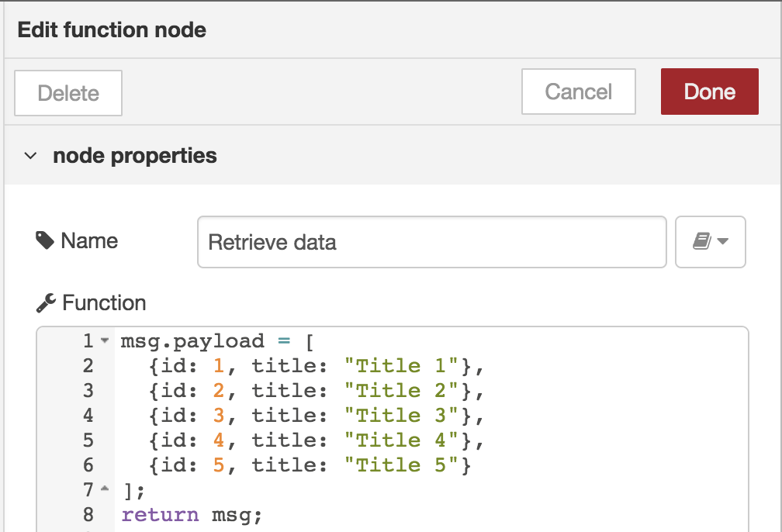Click the fold marker on line 7
Screen dimensions: 782x532
(x=104, y=489)
